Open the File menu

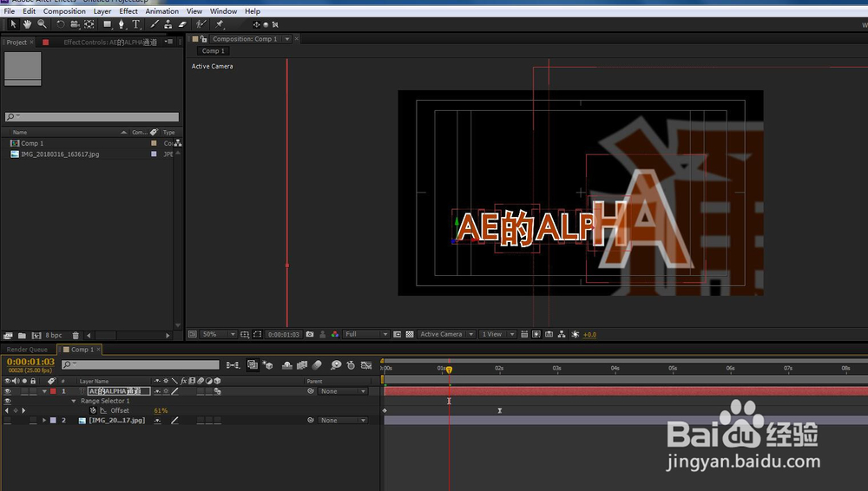10,11
